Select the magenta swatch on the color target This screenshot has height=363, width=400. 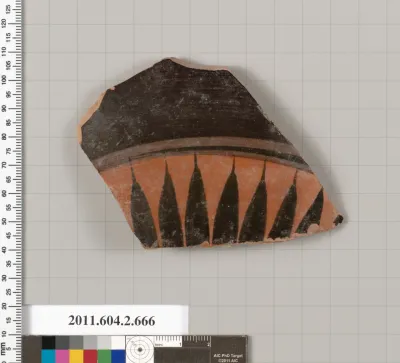[x=62, y=356]
